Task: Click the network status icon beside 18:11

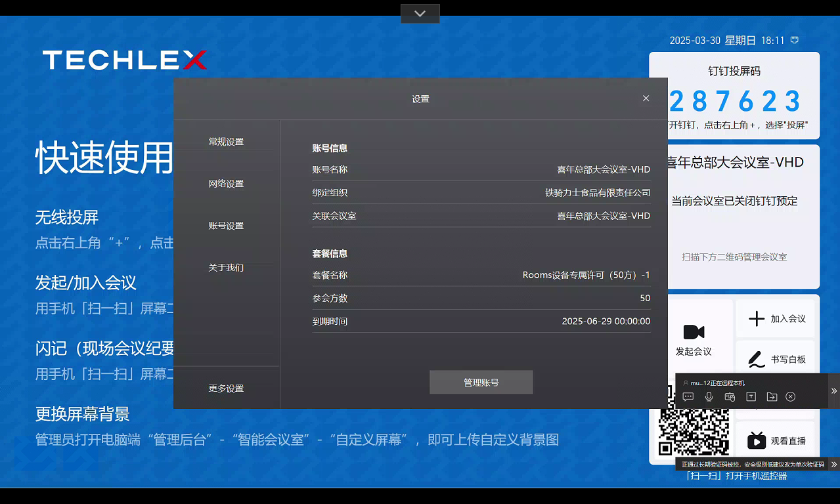Action: pyautogui.click(x=795, y=40)
